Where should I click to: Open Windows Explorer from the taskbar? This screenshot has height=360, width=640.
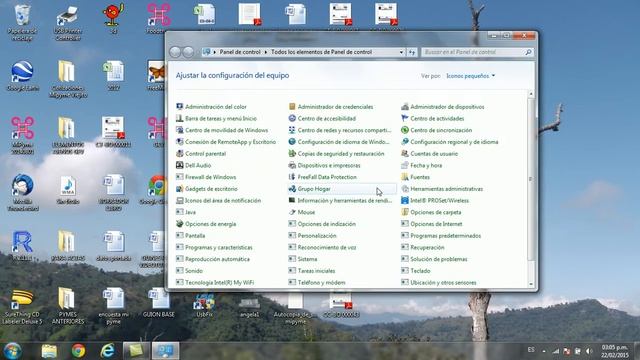coord(49,351)
